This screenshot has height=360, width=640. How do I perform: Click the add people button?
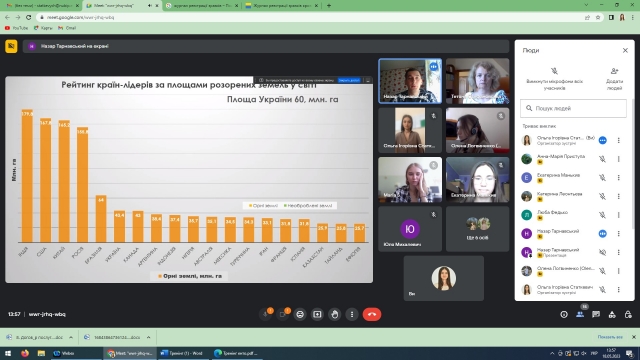(x=614, y=79)
